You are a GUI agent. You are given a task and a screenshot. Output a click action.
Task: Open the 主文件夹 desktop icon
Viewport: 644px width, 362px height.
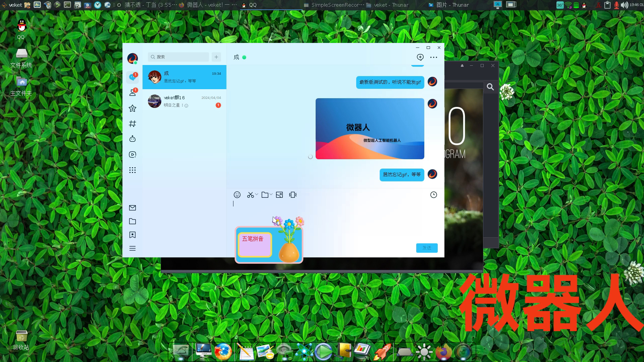point(21,86)
